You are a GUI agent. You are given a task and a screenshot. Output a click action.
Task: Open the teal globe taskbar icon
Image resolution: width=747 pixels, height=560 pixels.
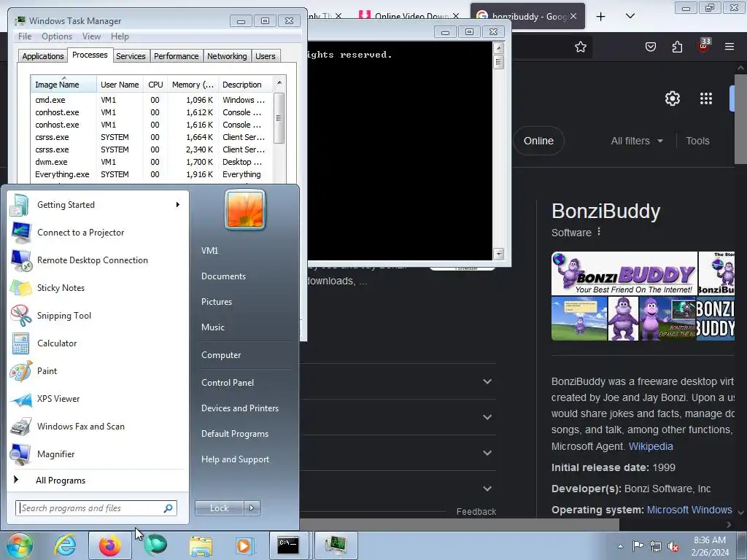[155, 545]
